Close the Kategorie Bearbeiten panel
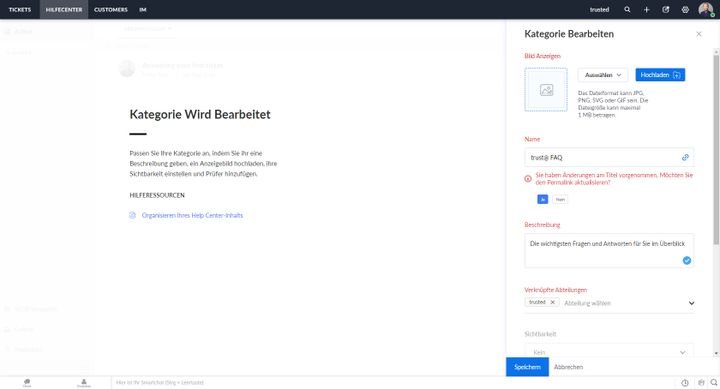This screenshot has width=720, height=389. coord(698,34)
